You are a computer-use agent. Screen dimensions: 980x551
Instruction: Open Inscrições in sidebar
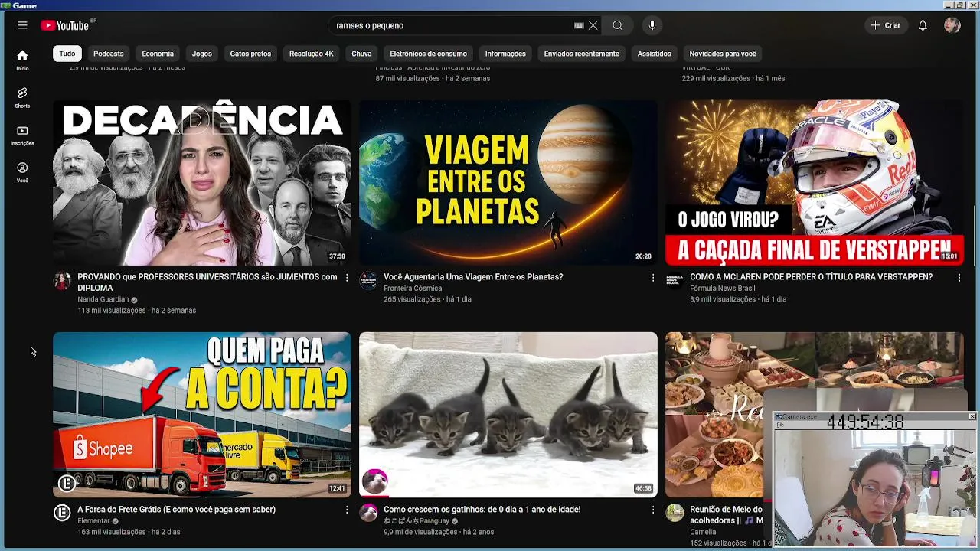tap(22, 135)
